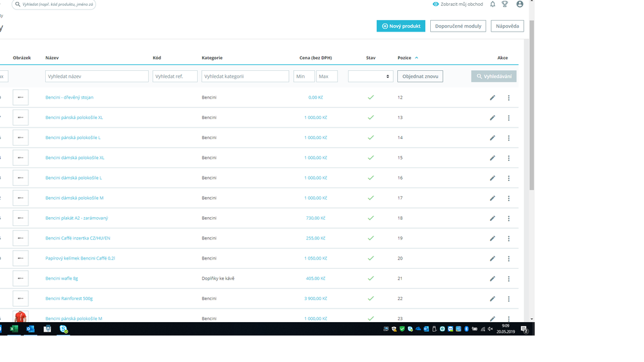Toggle active status of Bencini pánská polokošile L
This screenshot has width=644, height=362.
[370, 138]
